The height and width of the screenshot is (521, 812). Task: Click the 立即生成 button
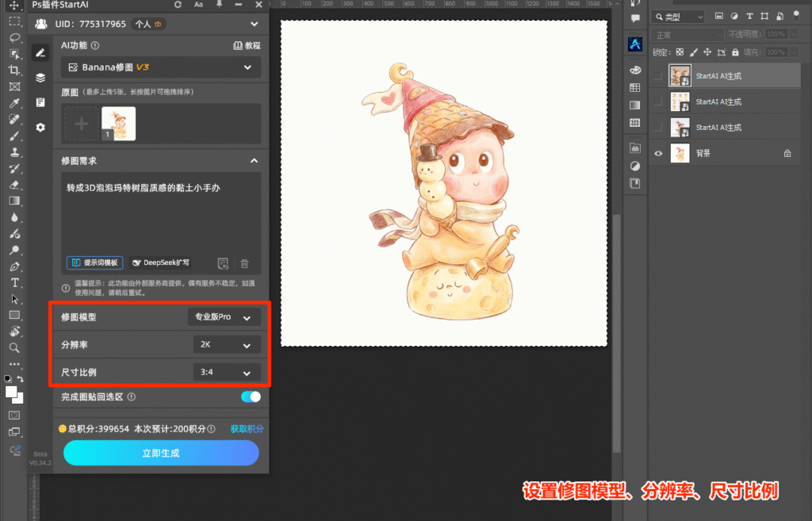click(161, 453)
